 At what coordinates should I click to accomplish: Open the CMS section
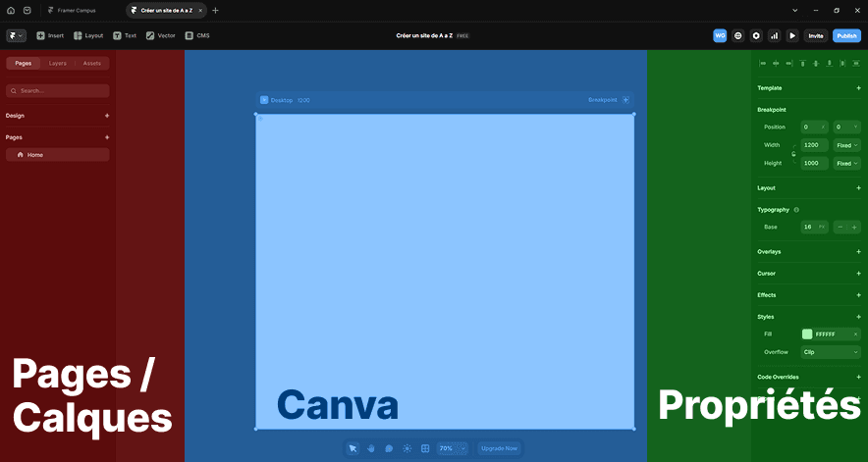pyautogui.click(x=197, y=35)
